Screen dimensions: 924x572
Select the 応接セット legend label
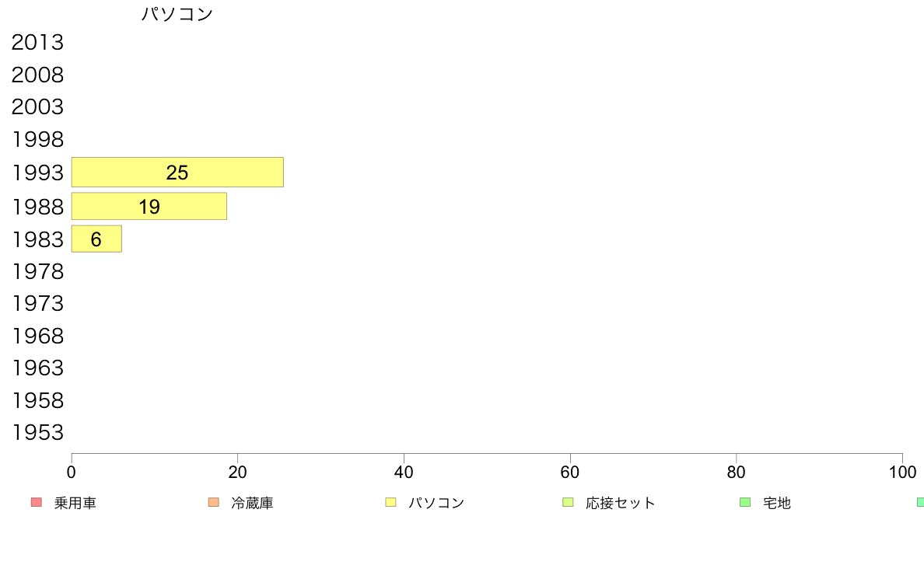tap(621, 503)
